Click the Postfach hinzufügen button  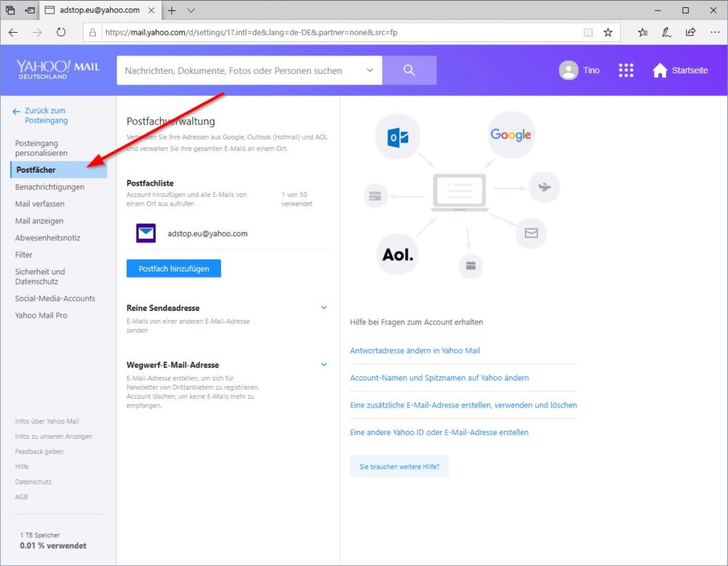coord(173,268)
